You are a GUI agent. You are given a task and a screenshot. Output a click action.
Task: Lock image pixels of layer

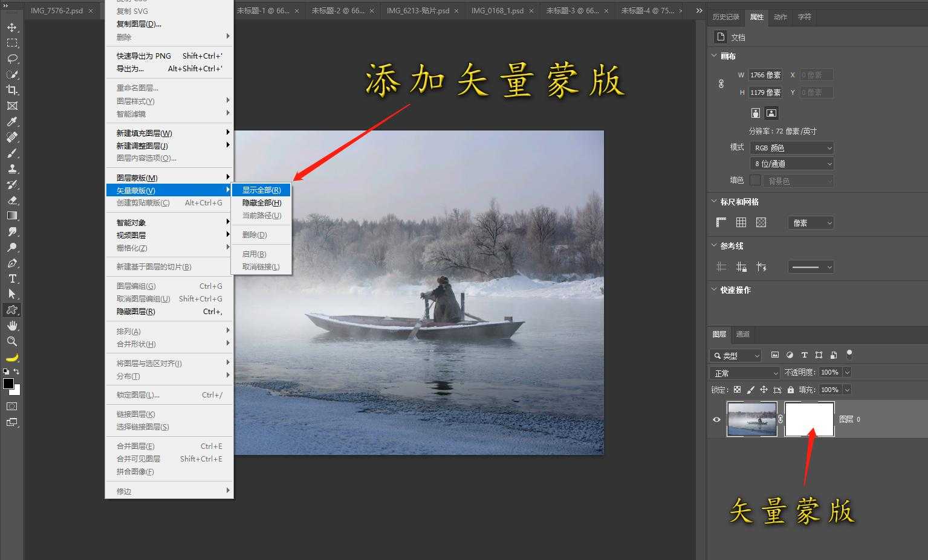coord(750,390)
